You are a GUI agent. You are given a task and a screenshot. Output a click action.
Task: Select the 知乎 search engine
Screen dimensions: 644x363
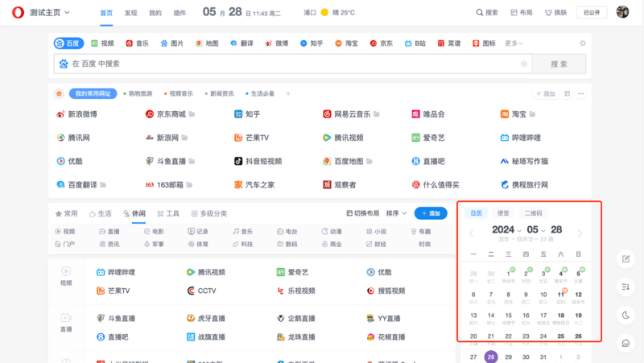pyautogui.click(x=312, y=43)
